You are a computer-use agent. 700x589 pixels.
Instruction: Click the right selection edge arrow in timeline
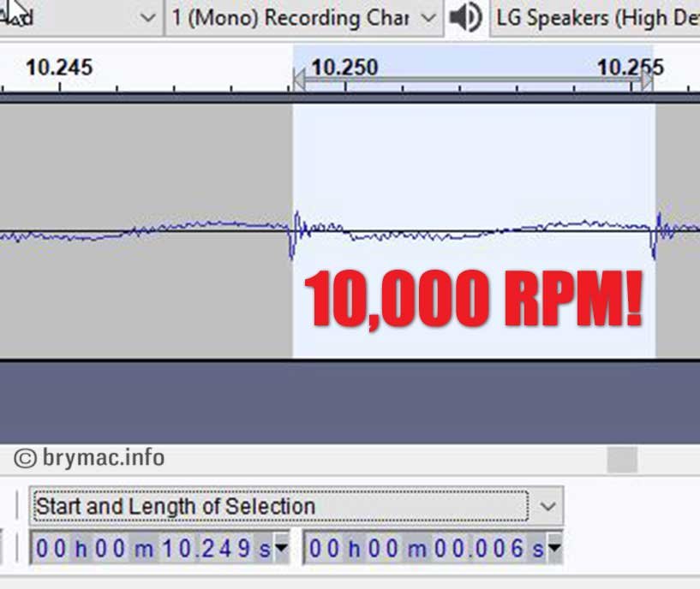point(647,80)
